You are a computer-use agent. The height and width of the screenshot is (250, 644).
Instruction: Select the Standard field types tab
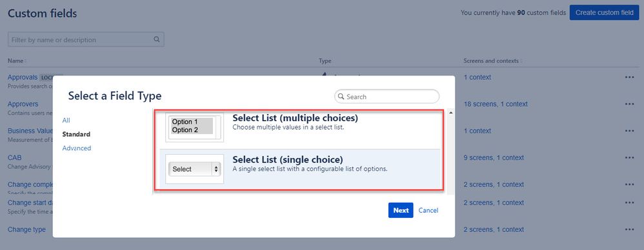coord(76,134)
